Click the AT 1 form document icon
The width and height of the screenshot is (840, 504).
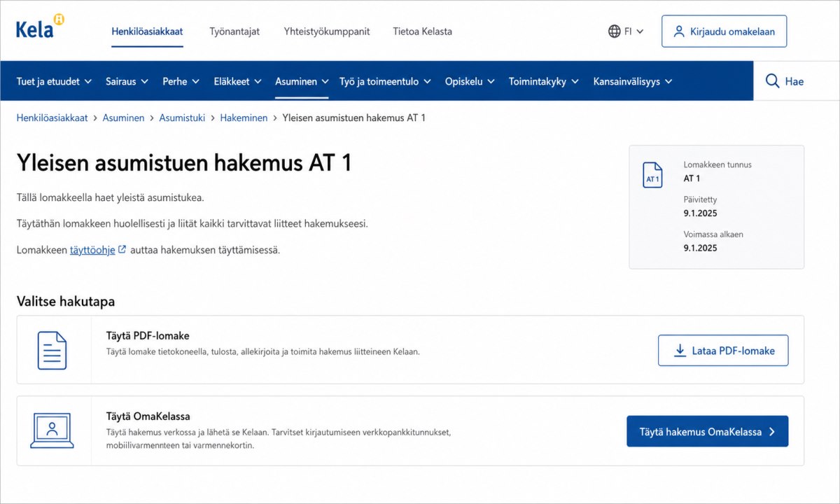[652, 175]
